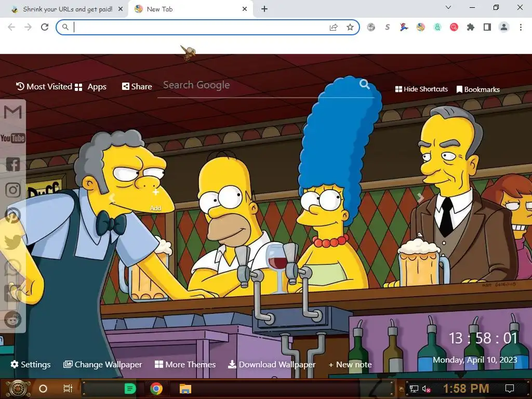532x399 pixels.
Task: Click the Monday, April 10, 2023 date
Action: [x=475, y=360]
